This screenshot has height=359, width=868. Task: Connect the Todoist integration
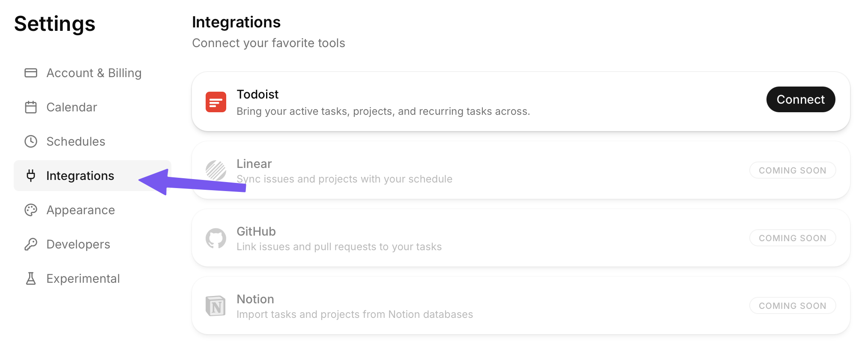coord(801,99)
